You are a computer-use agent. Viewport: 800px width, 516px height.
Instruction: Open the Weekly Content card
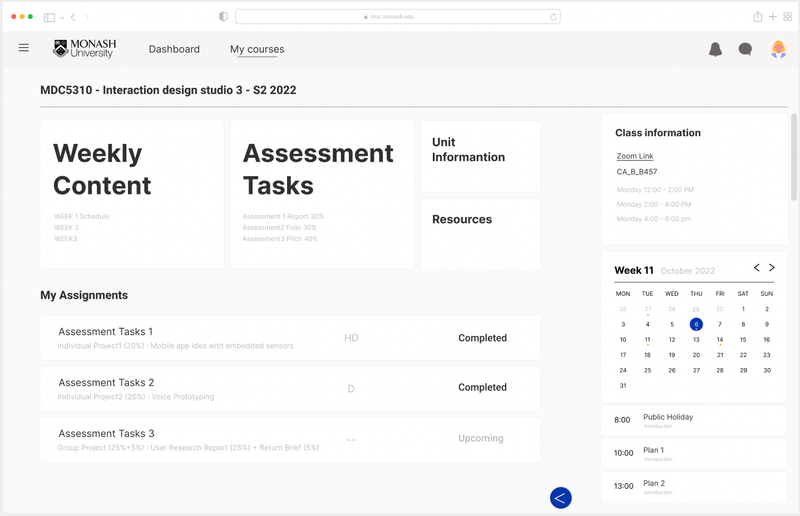132,194
